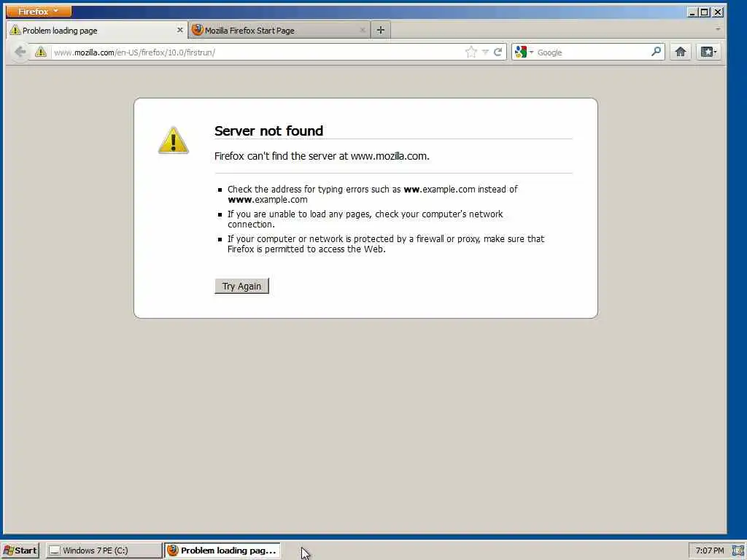
Task: Open a new tab with plus button
Action: tap(380, 30)
